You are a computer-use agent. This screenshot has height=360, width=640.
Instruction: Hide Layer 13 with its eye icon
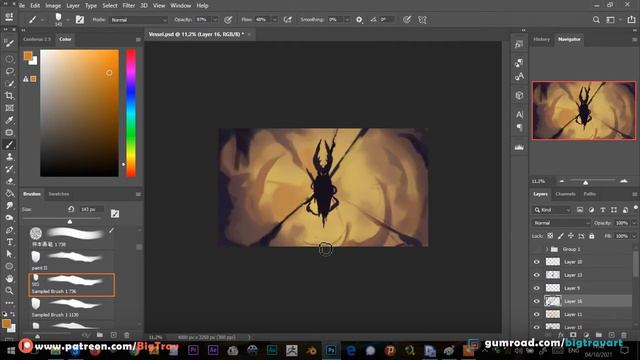pos(537,275)
